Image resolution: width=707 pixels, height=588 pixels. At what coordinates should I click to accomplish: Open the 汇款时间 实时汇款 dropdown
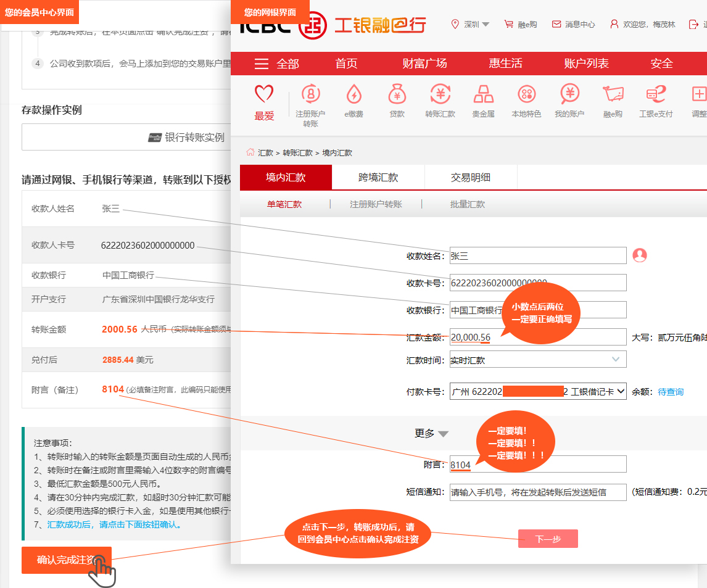coord(538,359)
